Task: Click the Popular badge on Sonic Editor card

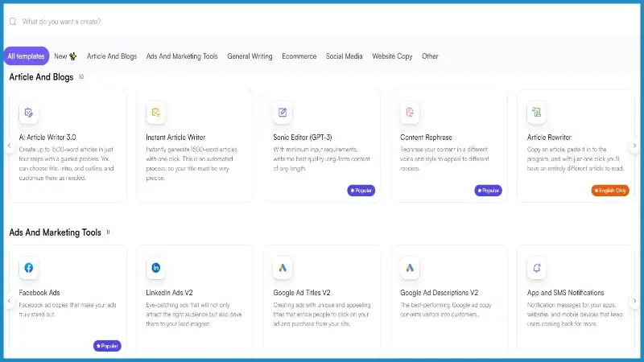Action: [x=361, y=191]
